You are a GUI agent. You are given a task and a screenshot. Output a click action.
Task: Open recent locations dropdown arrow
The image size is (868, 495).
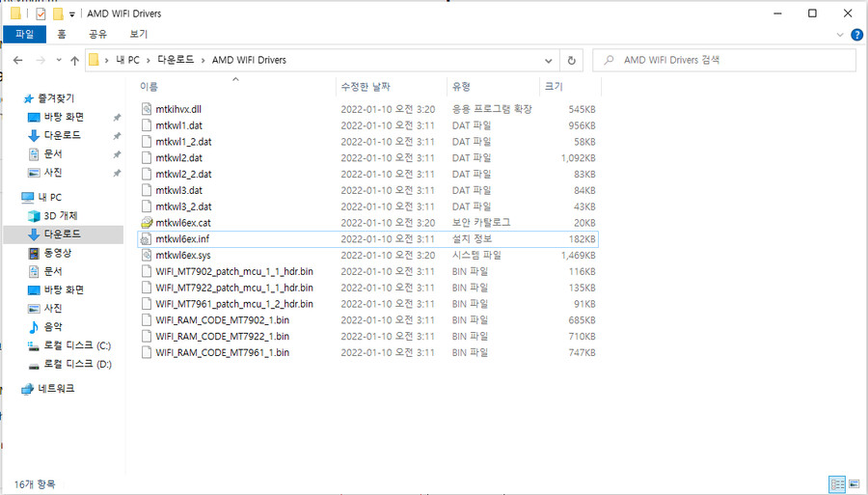tap(59, 60)
